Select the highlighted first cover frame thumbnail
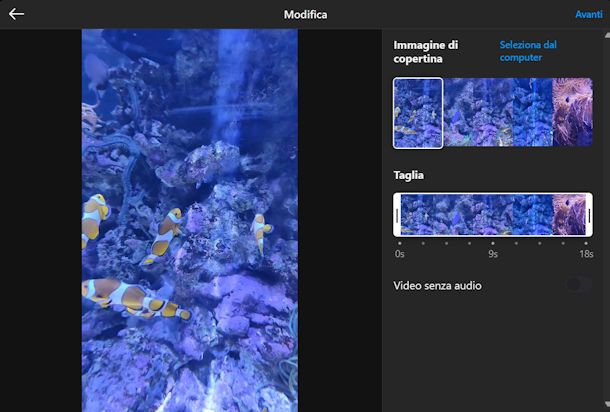Viewport: 610px width, 412px height. point(418,113)
